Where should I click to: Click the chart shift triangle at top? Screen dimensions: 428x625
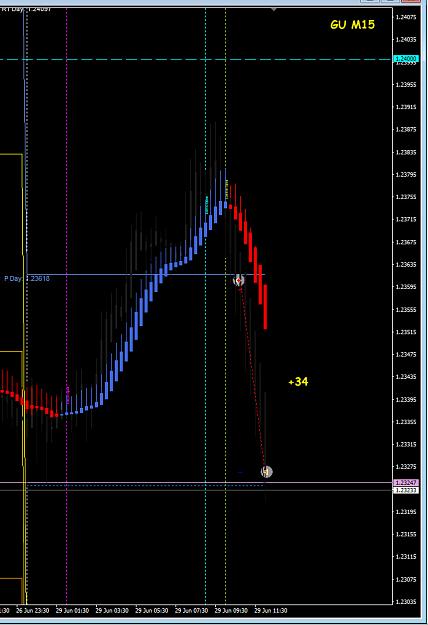click(273, 9)
